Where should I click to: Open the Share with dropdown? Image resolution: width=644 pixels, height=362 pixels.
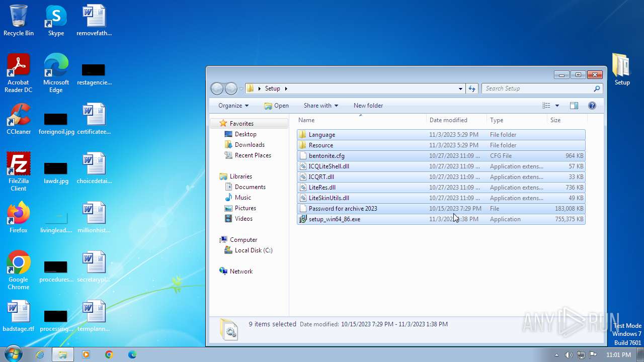coord(321,106)
